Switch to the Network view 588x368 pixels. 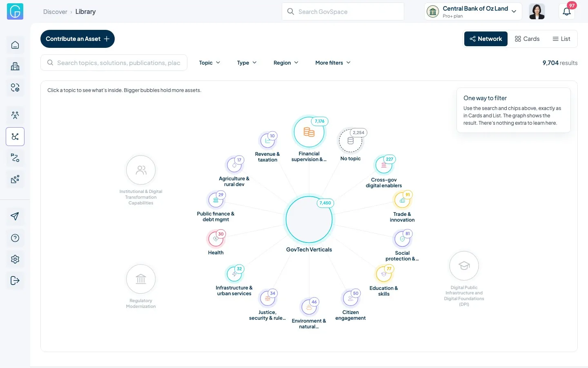486,39
